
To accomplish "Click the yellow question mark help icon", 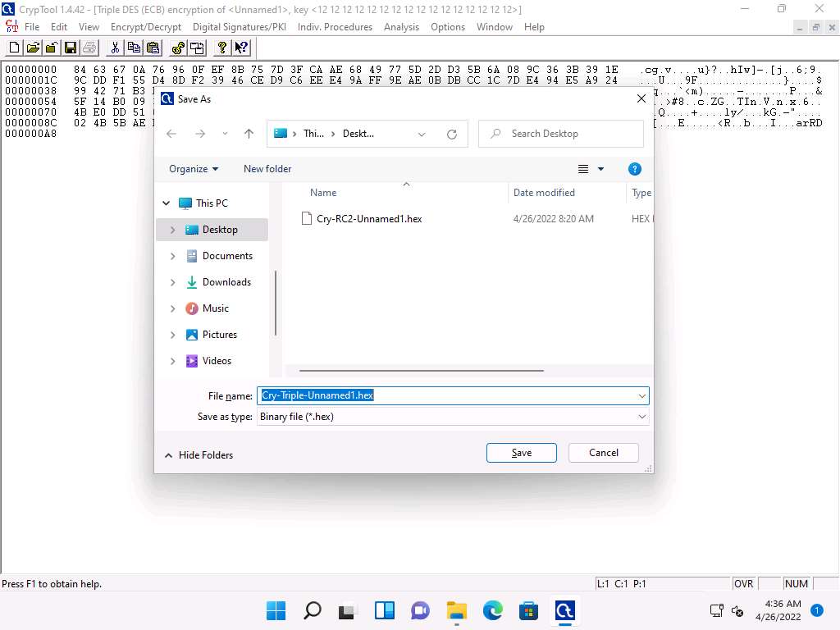I will click(222, 48).
